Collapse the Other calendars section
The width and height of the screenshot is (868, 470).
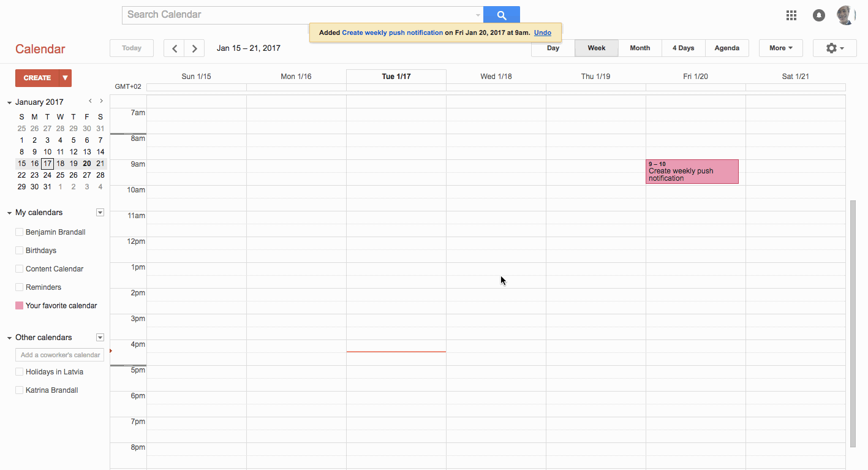(x=10, y=338)
